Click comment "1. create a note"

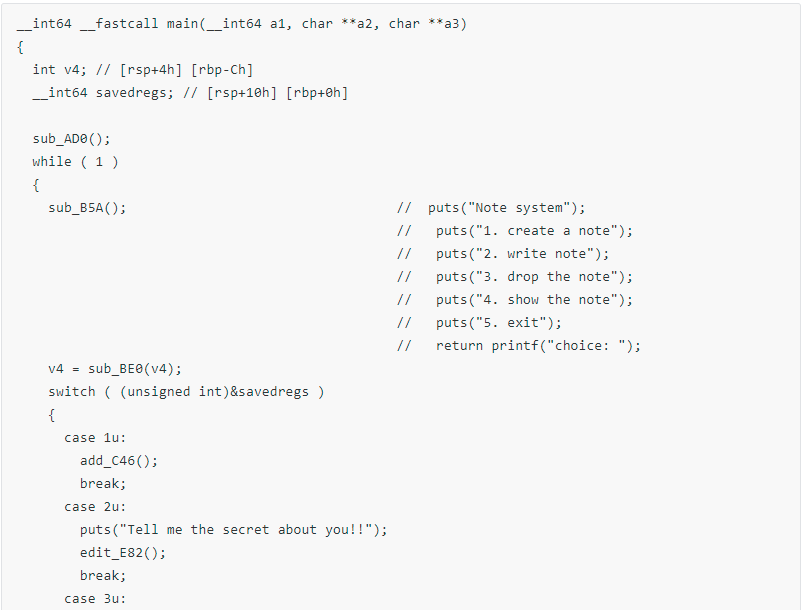point(534,231)
